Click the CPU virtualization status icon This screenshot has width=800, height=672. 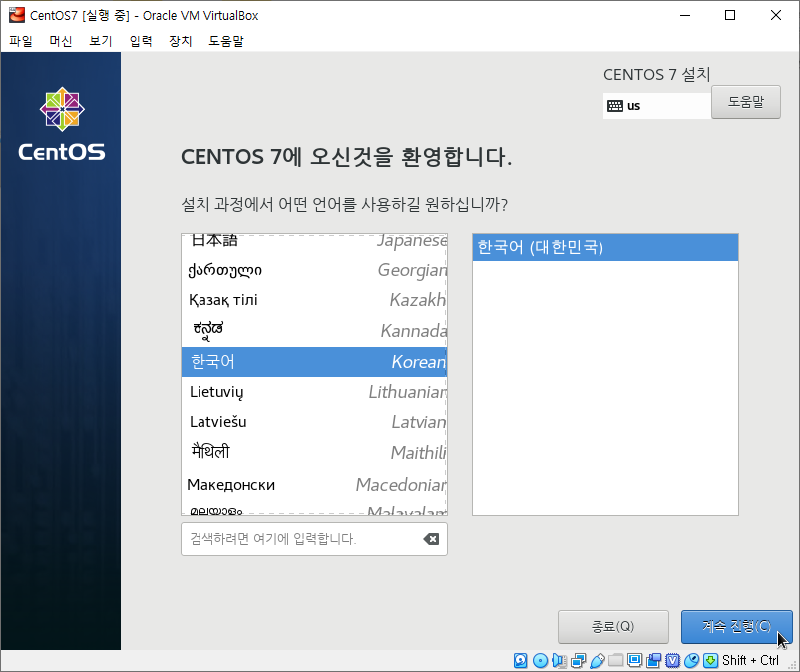(x=672, y=660)
